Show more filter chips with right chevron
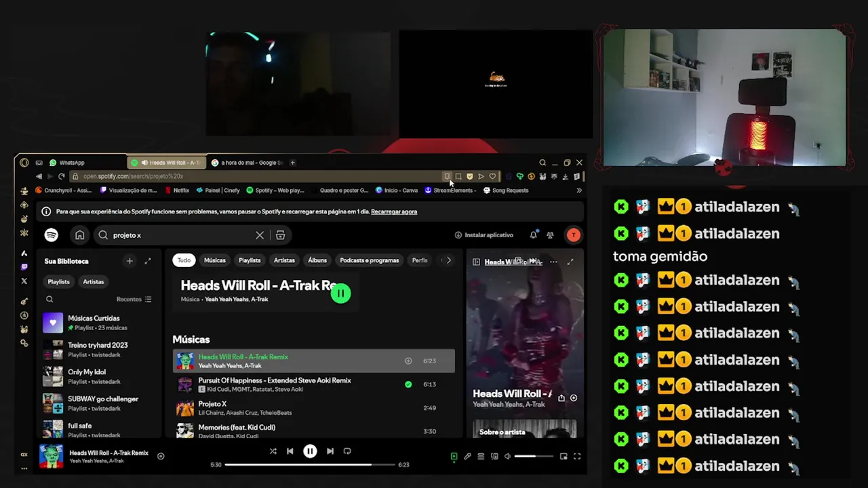 click(x=448, y=260)
